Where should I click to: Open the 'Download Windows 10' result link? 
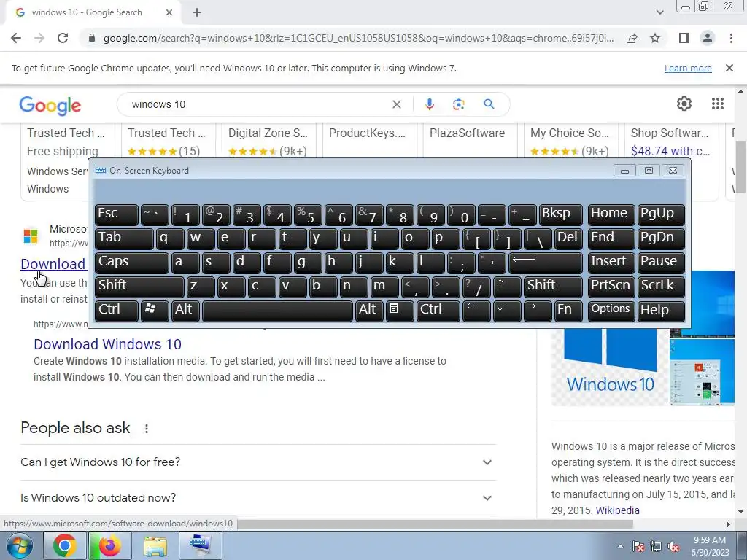click(x=107, y=344)
